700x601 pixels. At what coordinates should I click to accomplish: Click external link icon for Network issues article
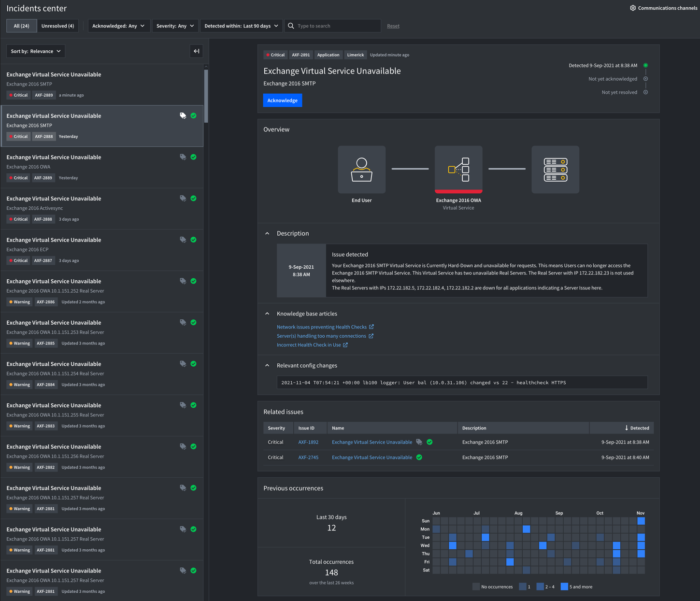[x=371, y=327]
